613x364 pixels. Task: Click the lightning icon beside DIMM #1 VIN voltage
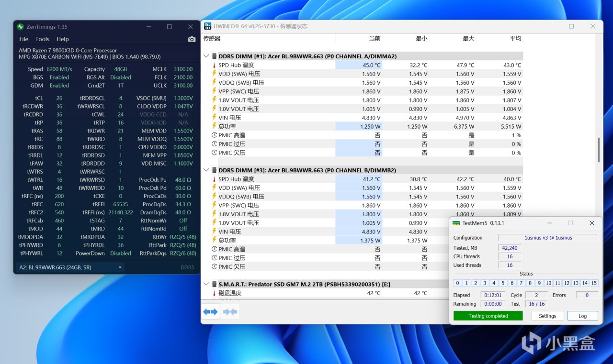214,118
